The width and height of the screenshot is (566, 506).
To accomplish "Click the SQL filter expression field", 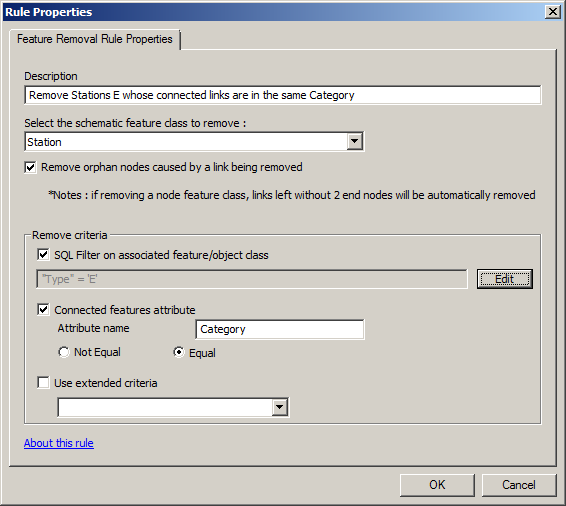I will click(x=252, y=279).
